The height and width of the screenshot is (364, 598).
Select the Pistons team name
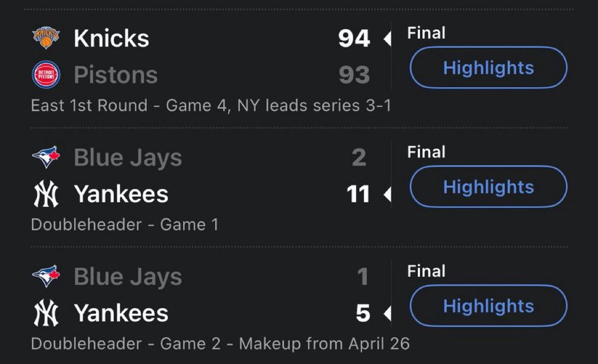115,75
